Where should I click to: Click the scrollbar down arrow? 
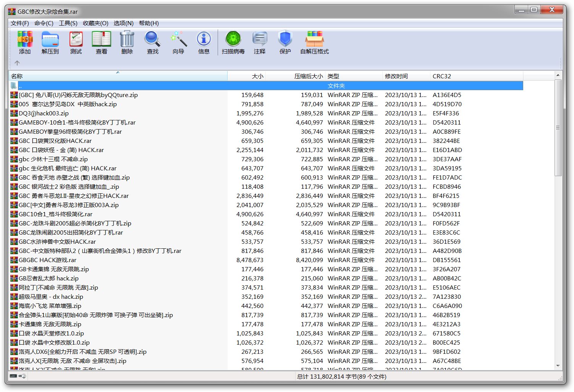(558, 366)
